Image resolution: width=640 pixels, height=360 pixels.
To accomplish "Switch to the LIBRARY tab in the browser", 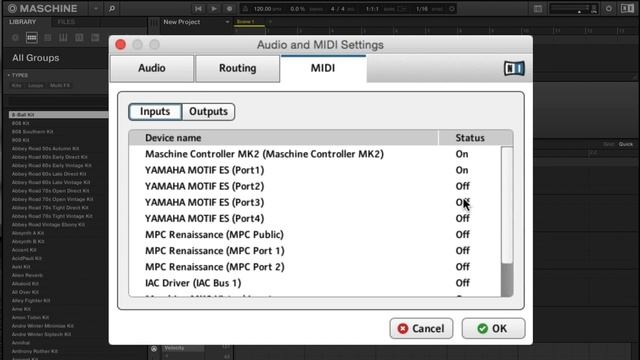I will [x=22, y=22].
